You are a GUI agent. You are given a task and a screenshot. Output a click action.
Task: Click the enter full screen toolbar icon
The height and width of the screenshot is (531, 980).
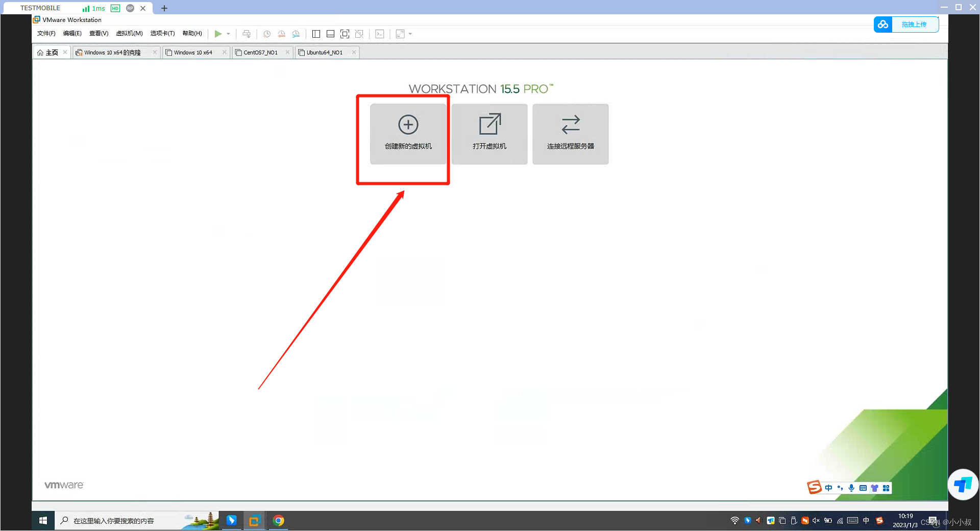pos(345,34)
